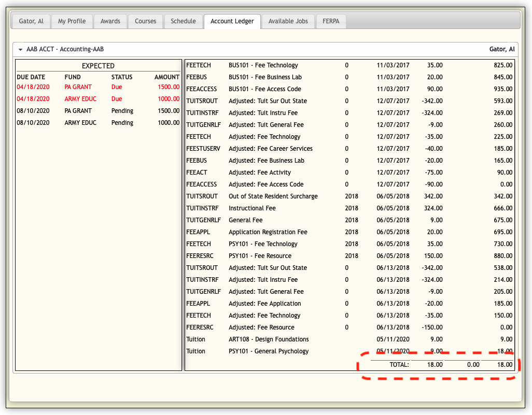The image size is (532, 415).
Task: Select the Account Ledger tab
Action: [232, 21]
